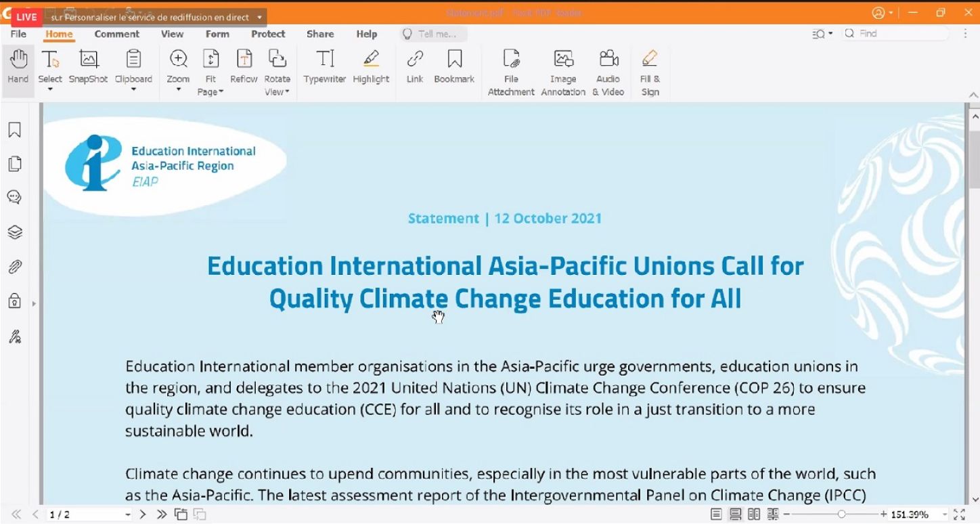
Task: Choose the Highlight tool
Action: [x=371, y=66]
